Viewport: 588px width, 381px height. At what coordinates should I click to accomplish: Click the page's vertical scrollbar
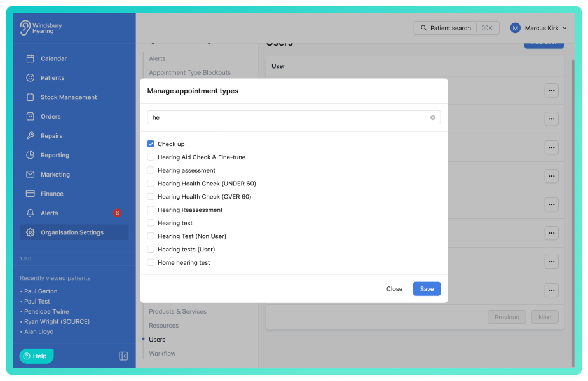click(x=573, y=213)
